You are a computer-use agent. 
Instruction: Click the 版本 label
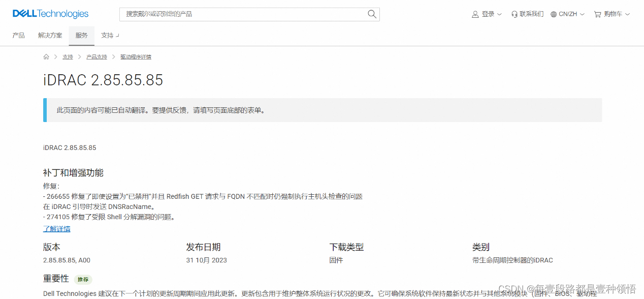52,247
